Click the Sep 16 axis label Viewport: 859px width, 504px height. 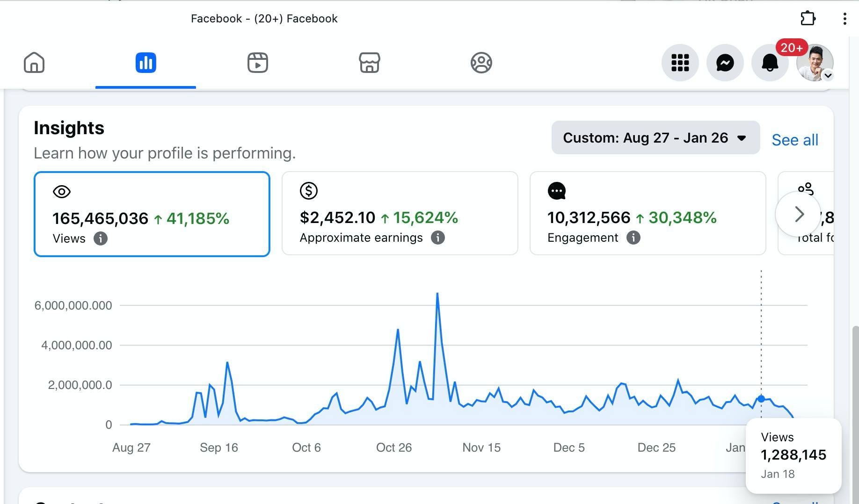tap(219, 447)
